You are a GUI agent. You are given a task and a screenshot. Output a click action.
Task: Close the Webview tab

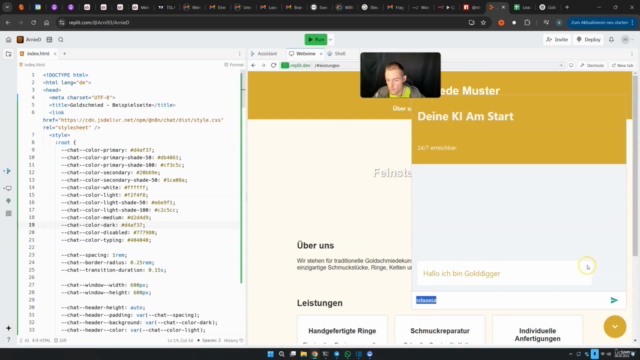click(x=321, y=53)
